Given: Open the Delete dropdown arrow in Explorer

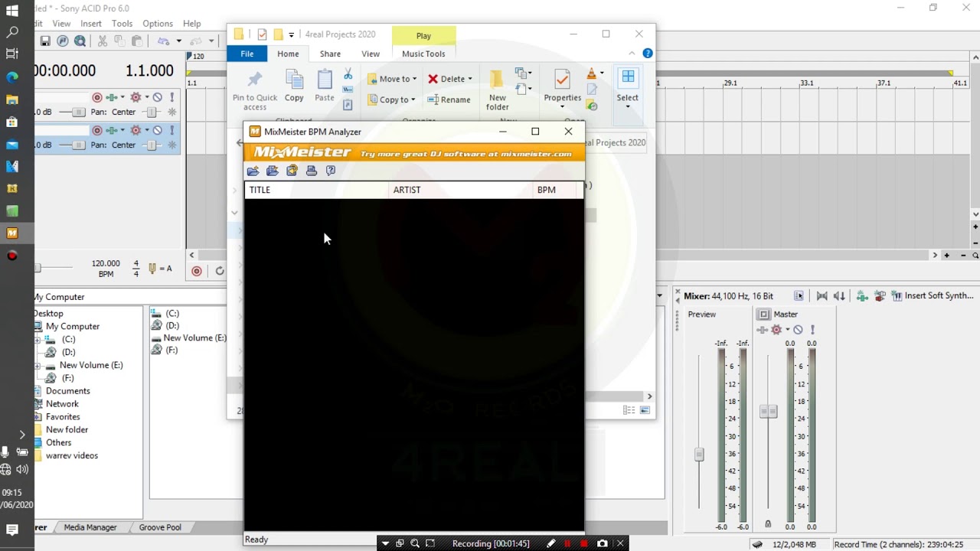Looking at the screenshot, I should click(x=470, y=79).
